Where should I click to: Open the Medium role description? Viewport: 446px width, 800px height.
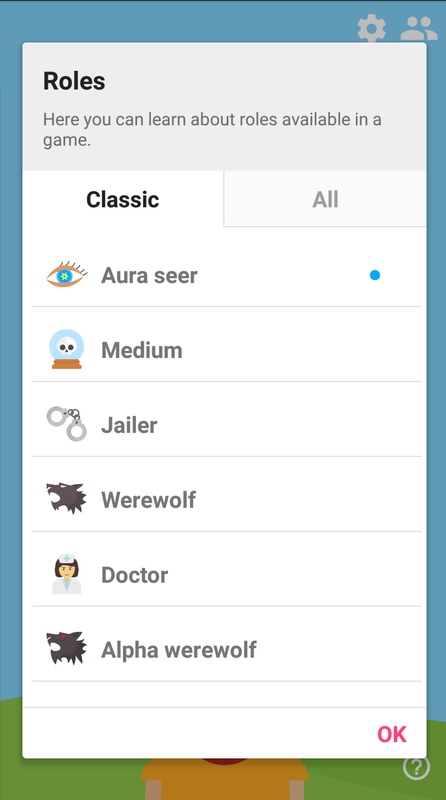tap(227, 350)
